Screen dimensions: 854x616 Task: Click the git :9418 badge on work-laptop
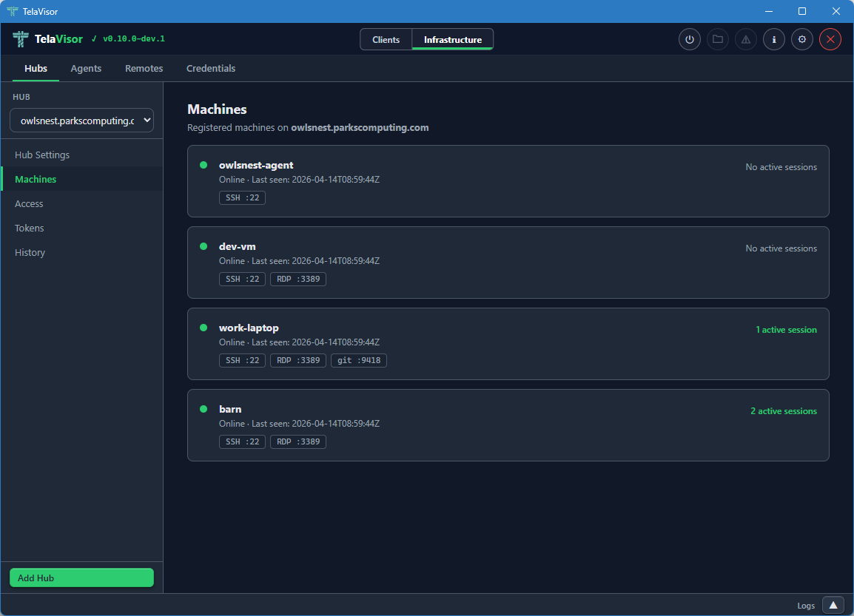click(358, 360)
